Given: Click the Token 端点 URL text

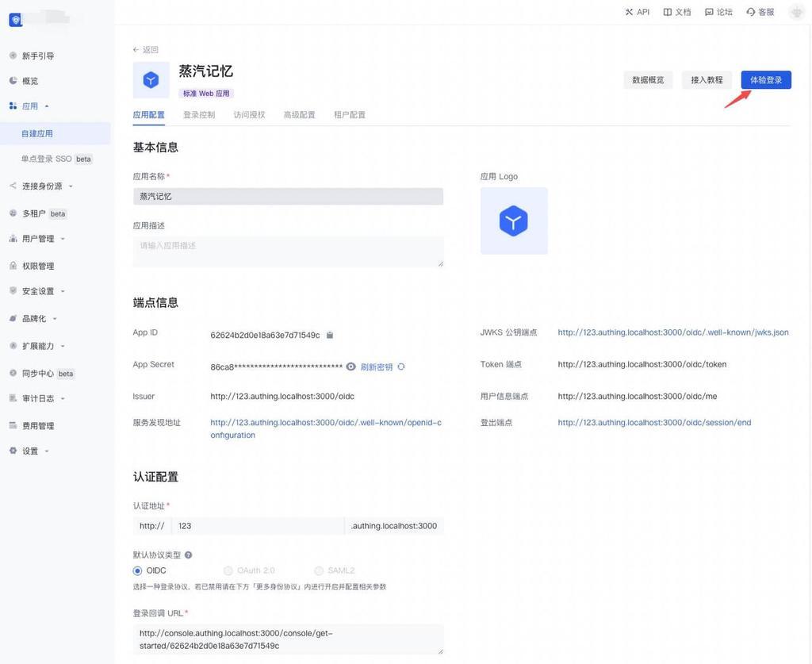Looking at the screenshot, I should pyautogui.click(x=642, y=365).
